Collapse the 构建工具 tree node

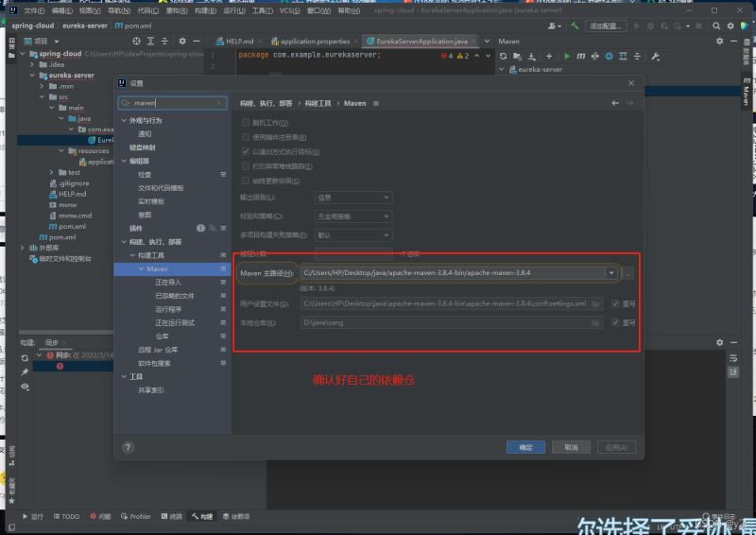(x=130, y=255)
